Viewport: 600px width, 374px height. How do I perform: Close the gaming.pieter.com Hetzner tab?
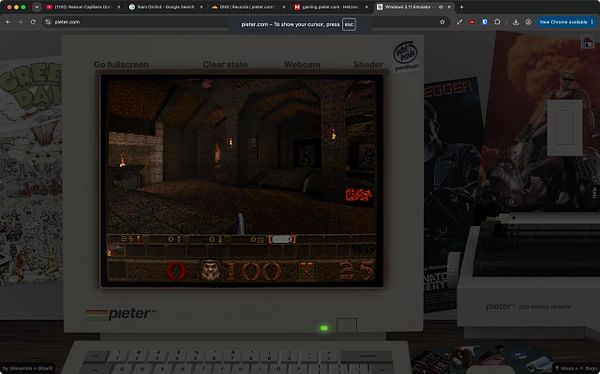(x=367, y=7)
